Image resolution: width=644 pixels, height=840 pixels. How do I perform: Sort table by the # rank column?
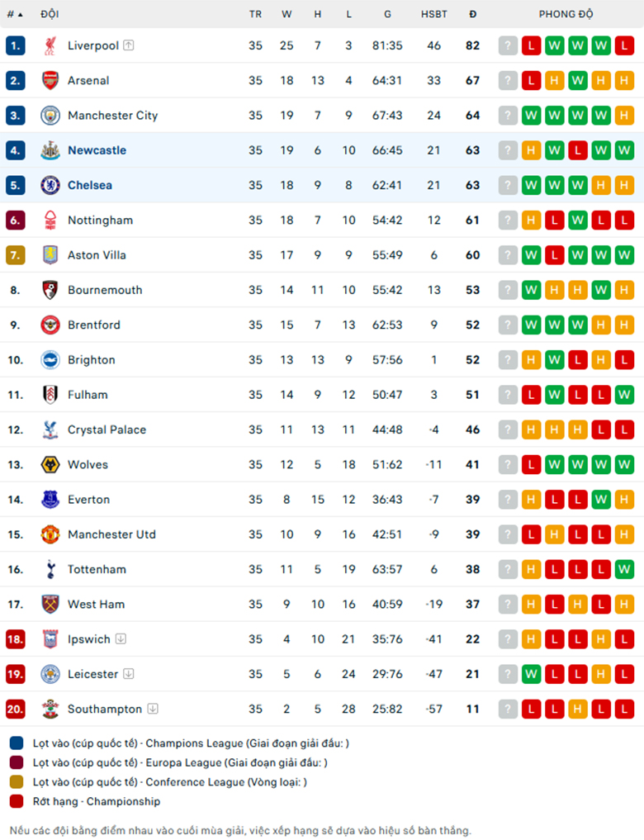(x=15, y=15)
